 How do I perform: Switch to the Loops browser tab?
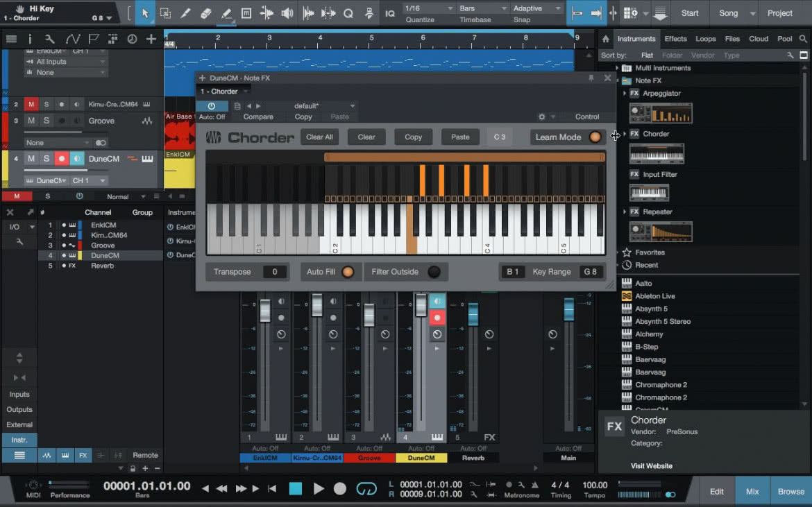tap(705, 39)
